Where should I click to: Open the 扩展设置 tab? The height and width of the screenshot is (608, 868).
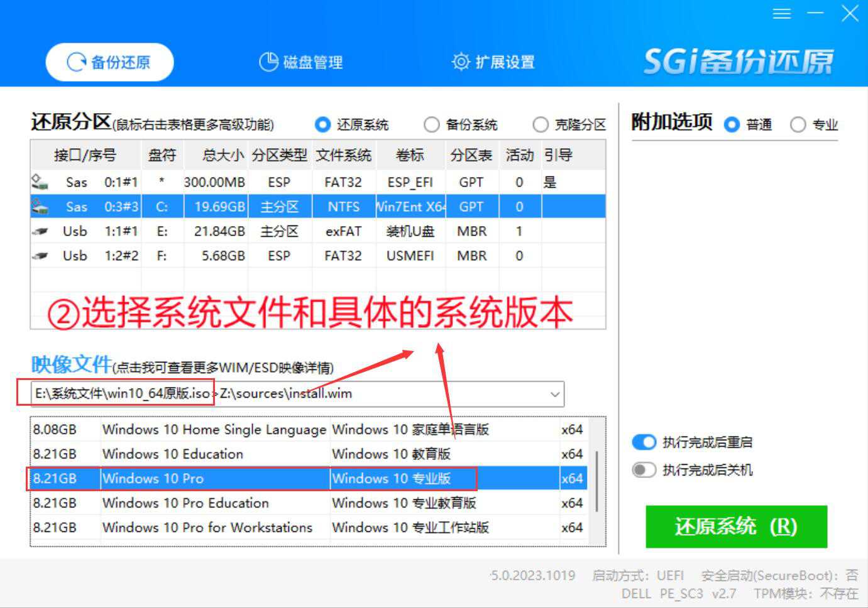click(x=493, y=62)
